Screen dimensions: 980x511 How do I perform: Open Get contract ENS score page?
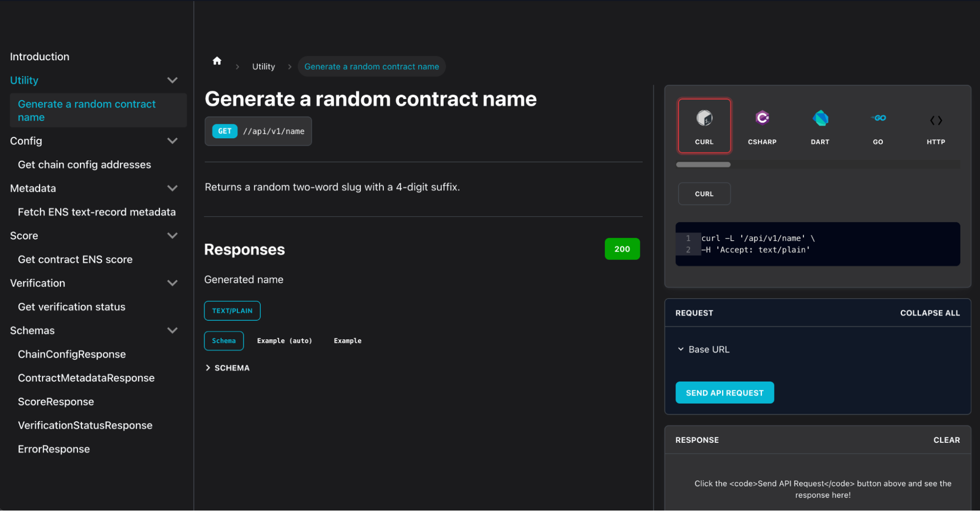(75, 259)
